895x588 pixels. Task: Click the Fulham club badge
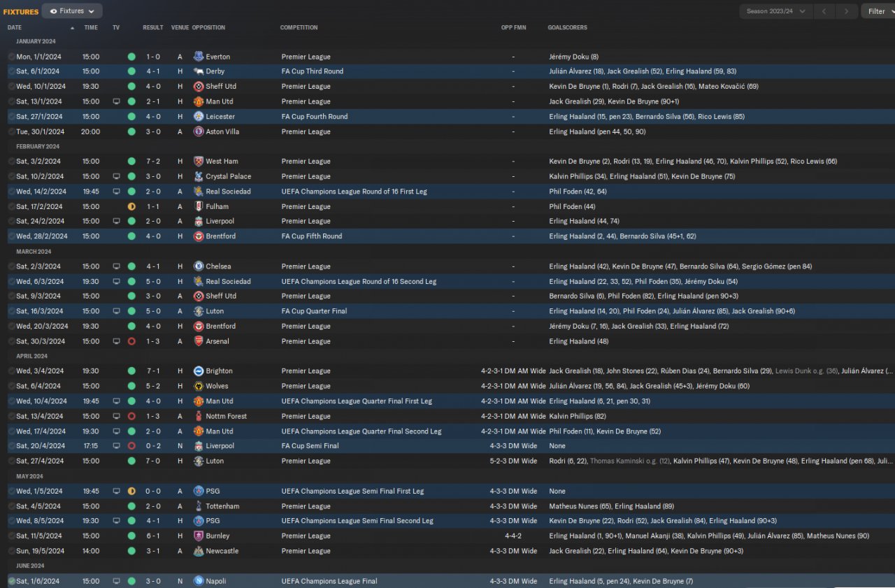click(199, 206)
